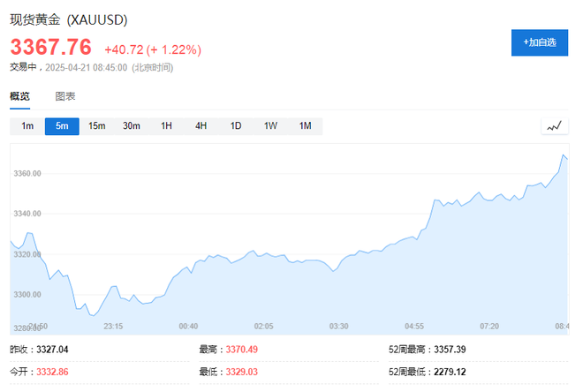Select the 1D daily interval
This screenshot has width=583, height=392.
point(236,126)
